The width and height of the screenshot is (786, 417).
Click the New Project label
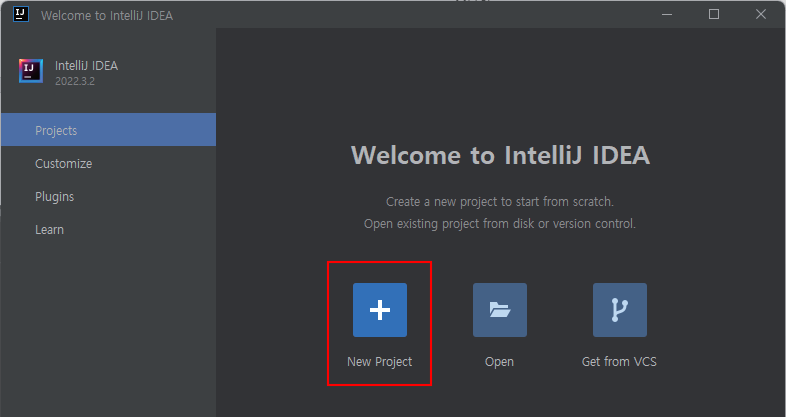click(x=379, y=362)
